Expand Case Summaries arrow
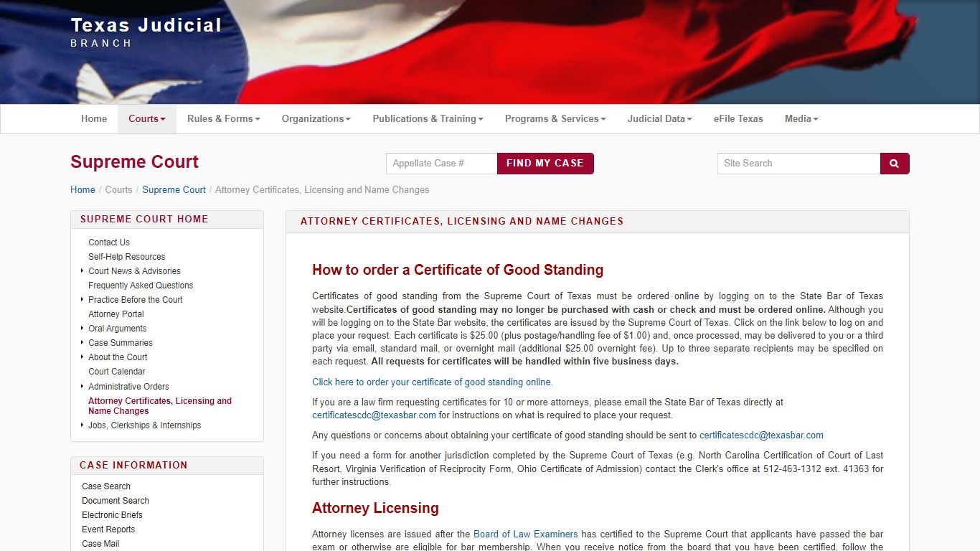980x551 pixels. point(83,343)
